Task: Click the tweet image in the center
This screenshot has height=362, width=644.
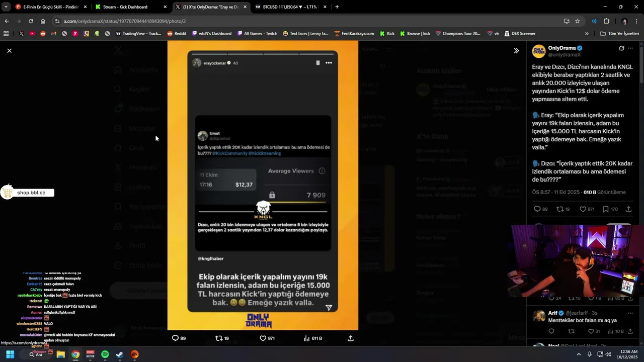Action: (x=263, y=185)
